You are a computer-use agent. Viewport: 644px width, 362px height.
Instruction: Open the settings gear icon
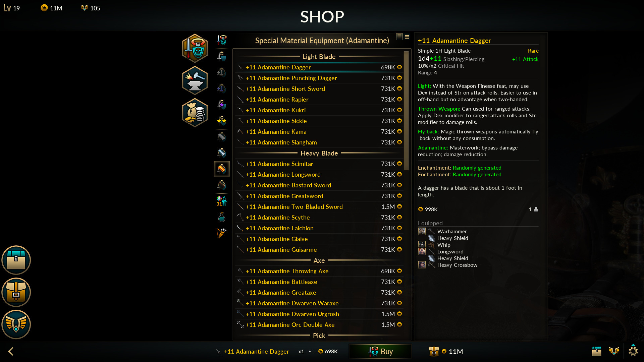coord(633,351)
